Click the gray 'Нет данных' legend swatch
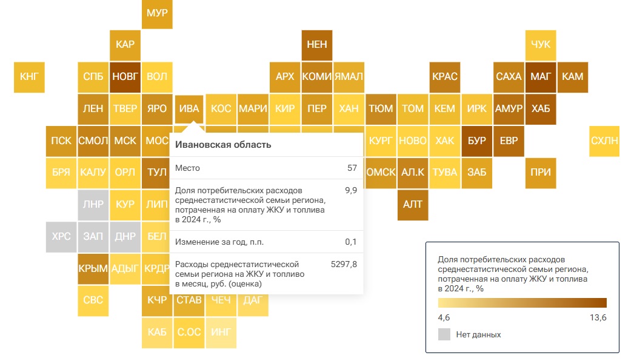The width and height of the screenshot is (634, 364). pyautogui.click(x=444, y=334)
